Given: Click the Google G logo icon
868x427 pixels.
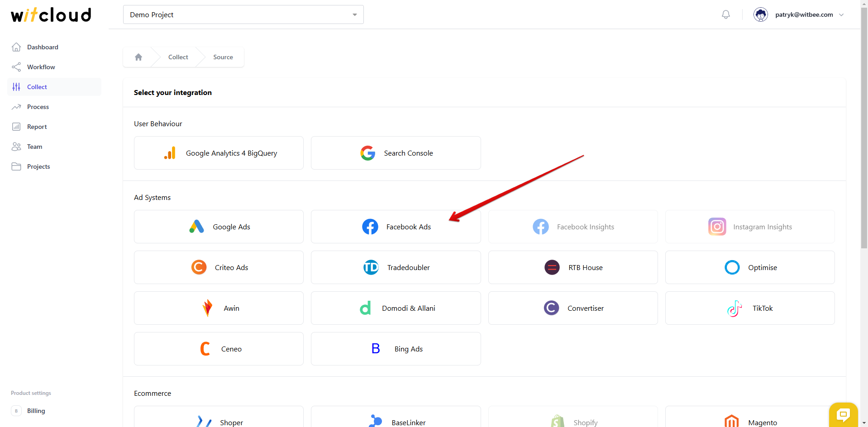Looking at the screenshot, I should click(368, 153).
